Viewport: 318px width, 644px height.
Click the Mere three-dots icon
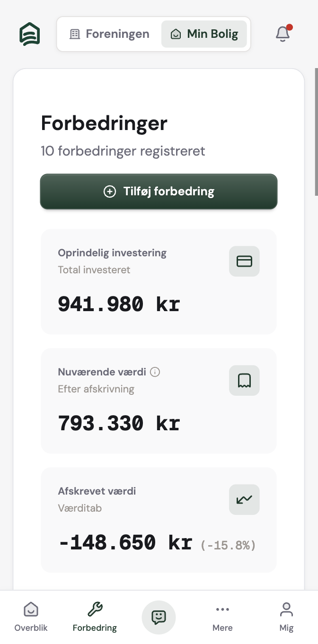[x=222, y=609]
